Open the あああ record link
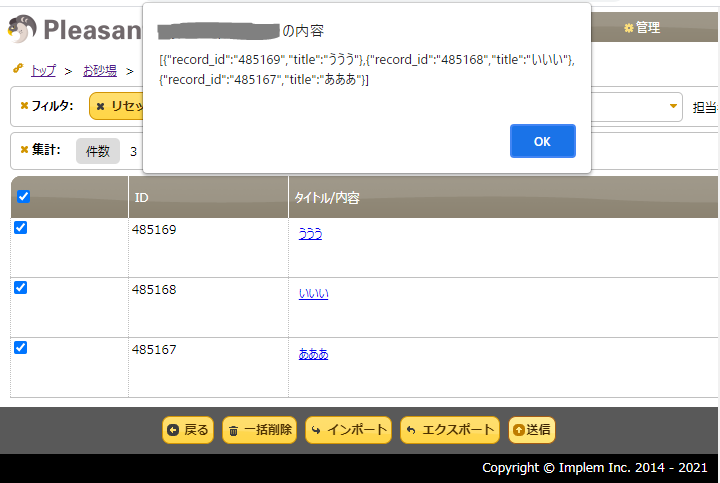720x483 pixels. tap(314, 354)
